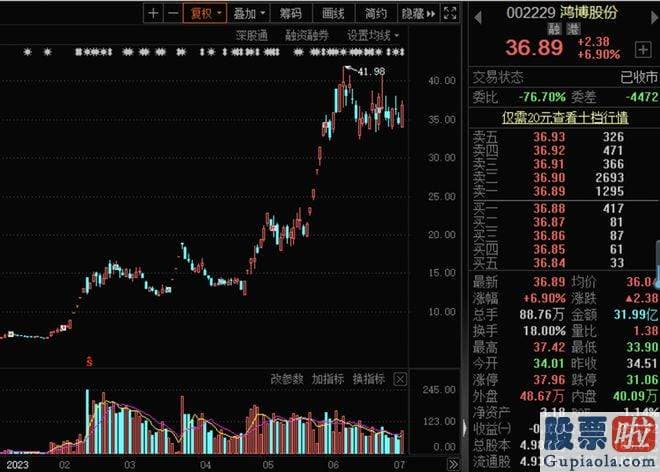Zoom in chart with plus button

pyautogui.click(x=153, y=14)
